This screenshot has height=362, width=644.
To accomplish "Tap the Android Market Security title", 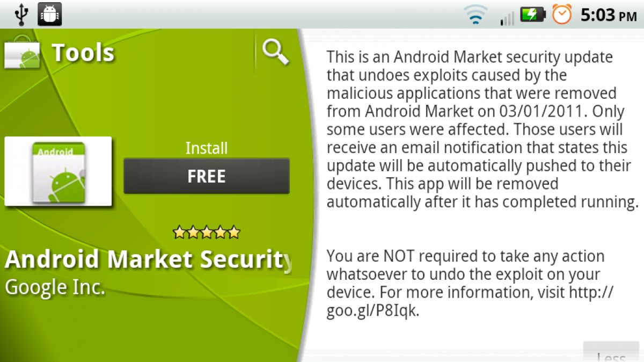I will pos(149,260).
